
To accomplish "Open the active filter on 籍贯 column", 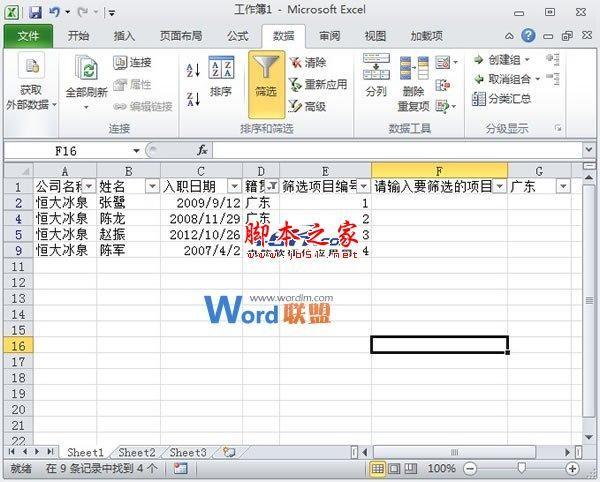I will pyautogui.click(x=272, y=186).
